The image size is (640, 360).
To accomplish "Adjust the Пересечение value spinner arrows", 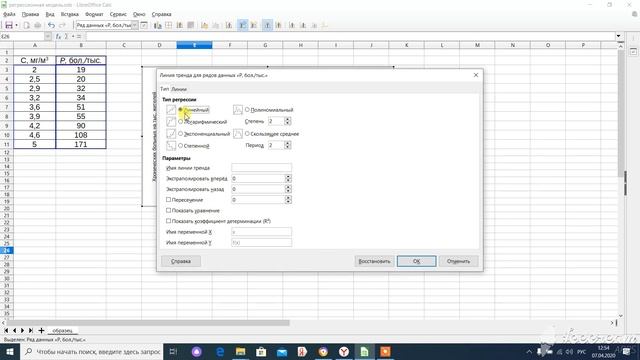I will [x=288, y=200].
